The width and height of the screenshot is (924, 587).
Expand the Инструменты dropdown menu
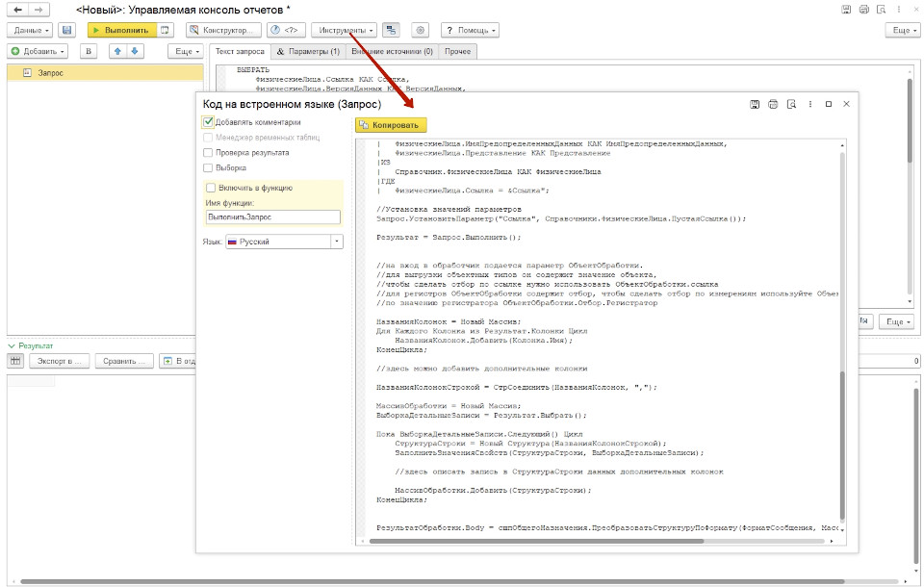click(x=343, y=31)
